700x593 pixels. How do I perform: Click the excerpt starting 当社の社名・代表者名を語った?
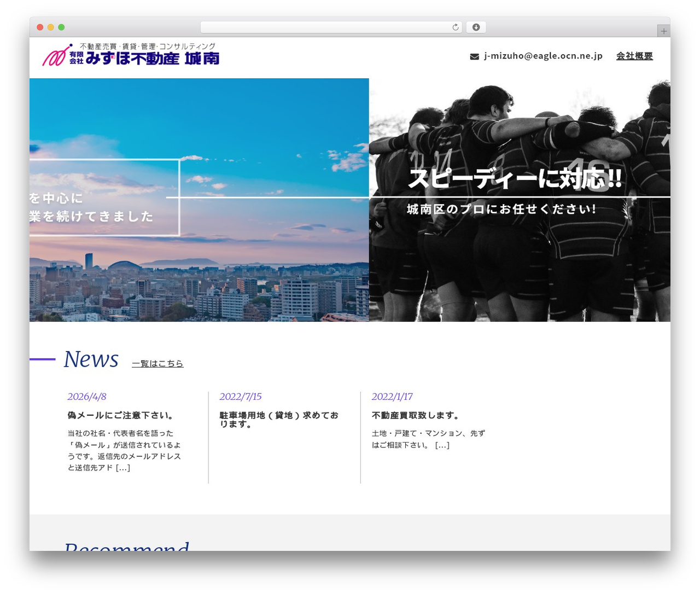[124, 450]
